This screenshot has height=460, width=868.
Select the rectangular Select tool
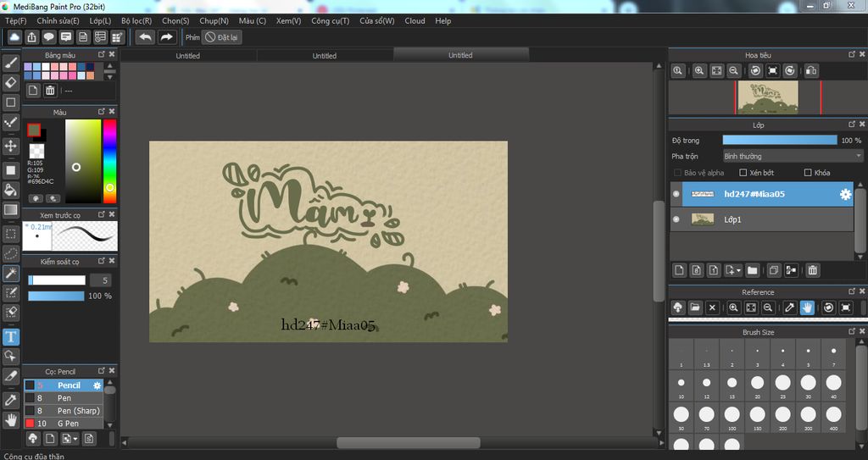tap(10, 234)
